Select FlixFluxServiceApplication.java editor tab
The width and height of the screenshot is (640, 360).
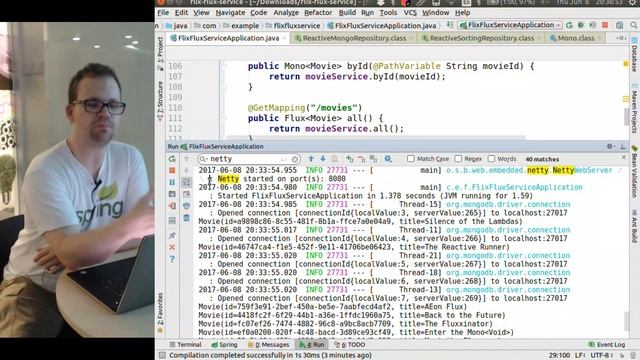click(229, 38)
